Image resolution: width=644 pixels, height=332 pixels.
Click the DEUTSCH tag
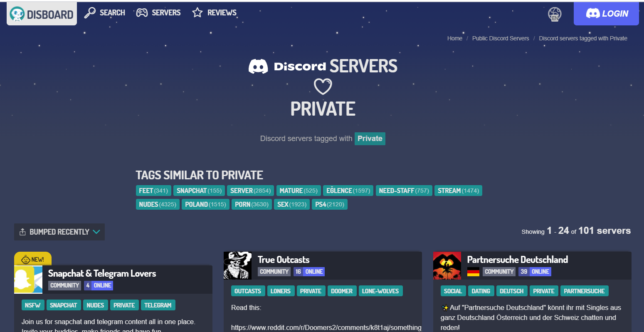point(512,291)
